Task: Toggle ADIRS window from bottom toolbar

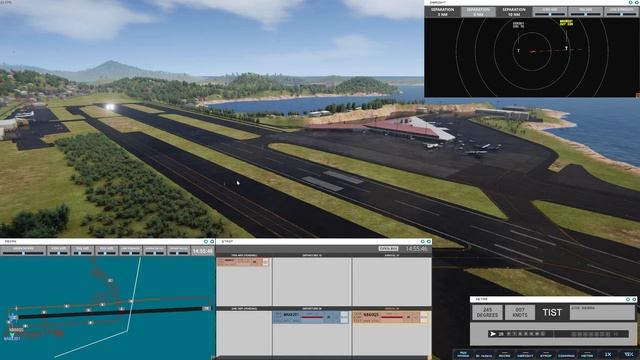Action: [504, 355]
